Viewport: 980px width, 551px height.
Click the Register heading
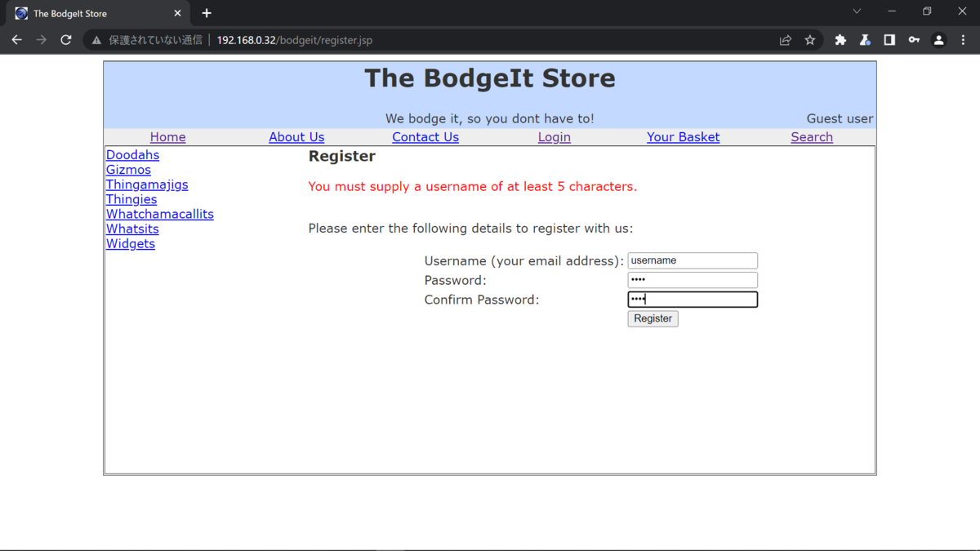(x=342, y=156)
